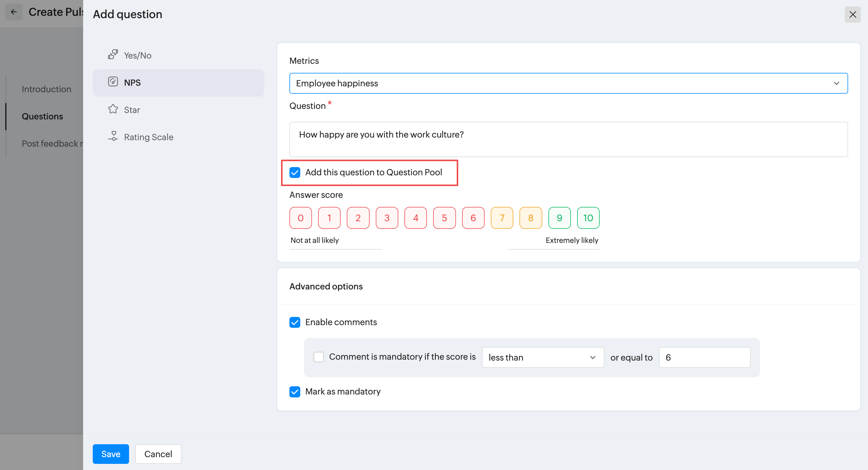Open the Metrics dropdown showing Employee happiness
This screenshot has width=868, height=470.
(x=568, y=83)
